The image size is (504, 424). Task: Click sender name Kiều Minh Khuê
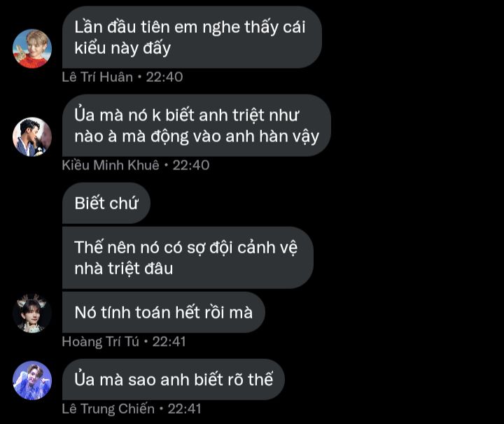point(111,165)
